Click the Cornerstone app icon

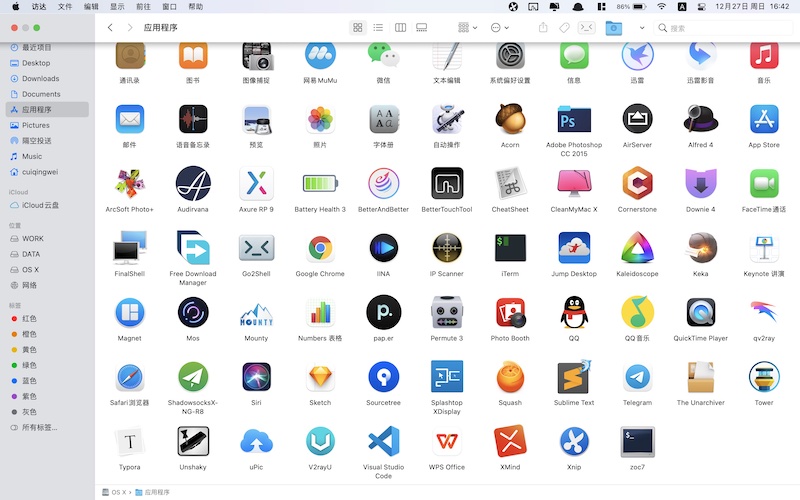(x=637, y=183)
